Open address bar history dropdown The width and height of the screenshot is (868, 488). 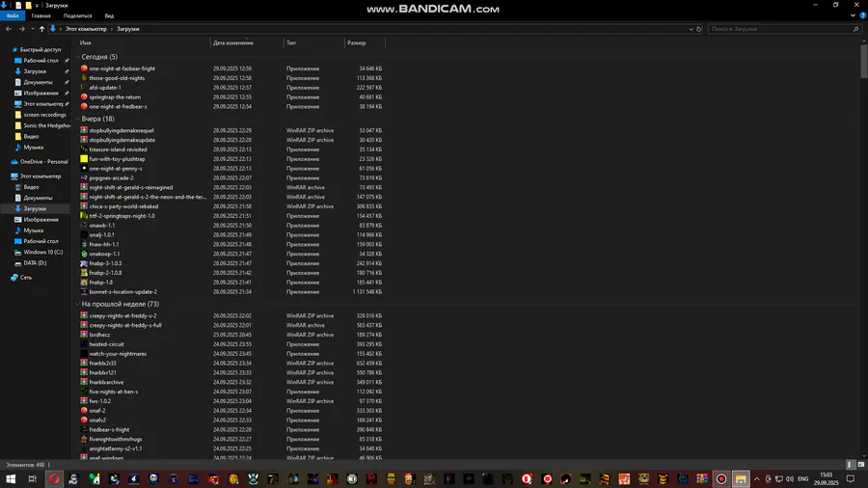(x=691, y=29)
